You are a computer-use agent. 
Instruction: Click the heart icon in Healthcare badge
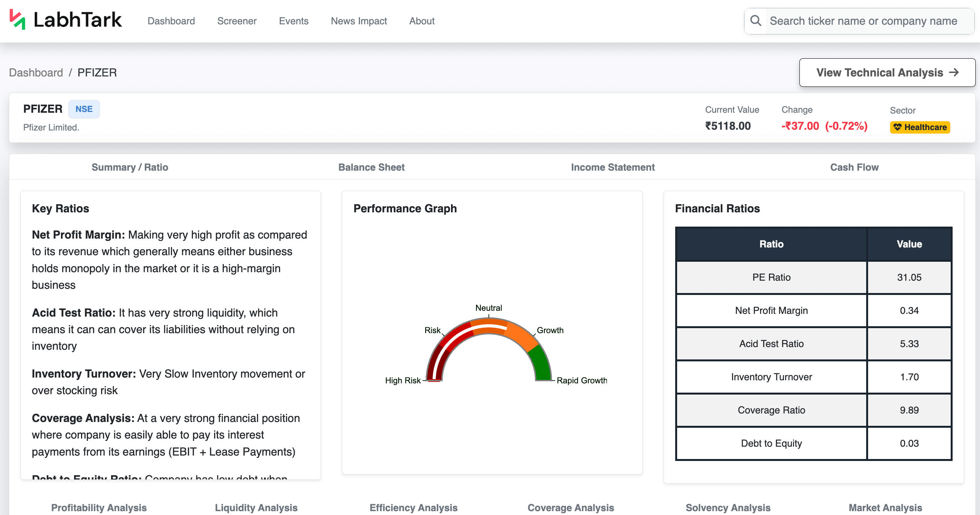tap(897, 127)
